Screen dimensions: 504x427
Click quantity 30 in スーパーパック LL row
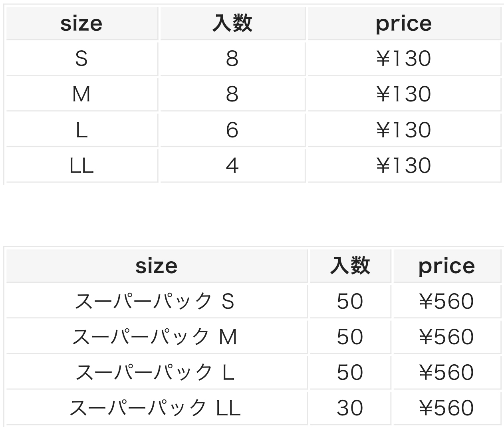click(350, 408)
